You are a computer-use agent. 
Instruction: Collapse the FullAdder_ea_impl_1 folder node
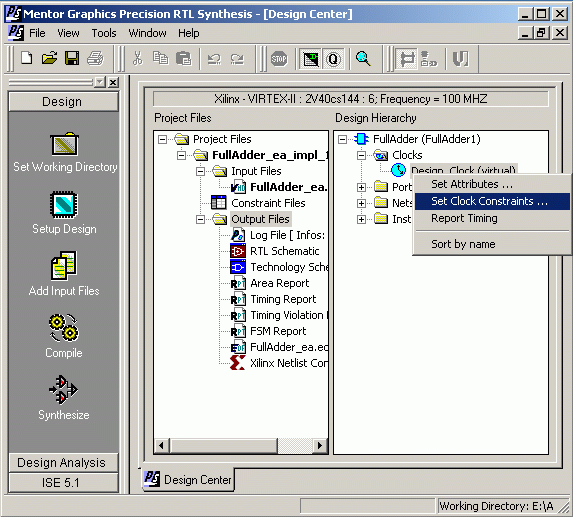click(x=181, y=155)
